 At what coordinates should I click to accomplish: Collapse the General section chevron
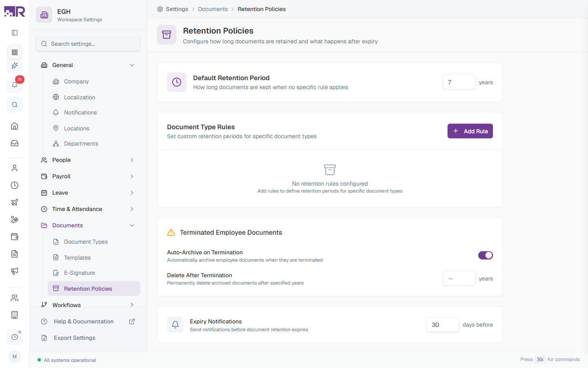[x=132, y=65]
